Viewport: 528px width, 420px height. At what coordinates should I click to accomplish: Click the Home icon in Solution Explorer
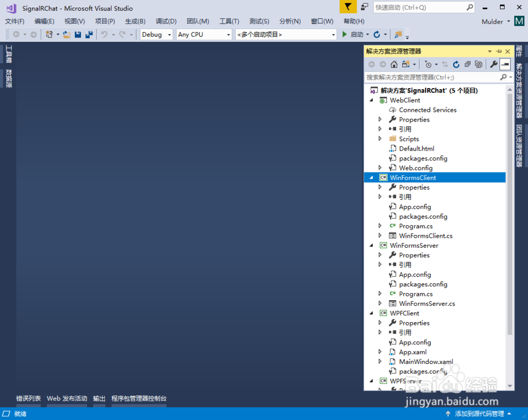pyautogui.click(x=394, y=64)
